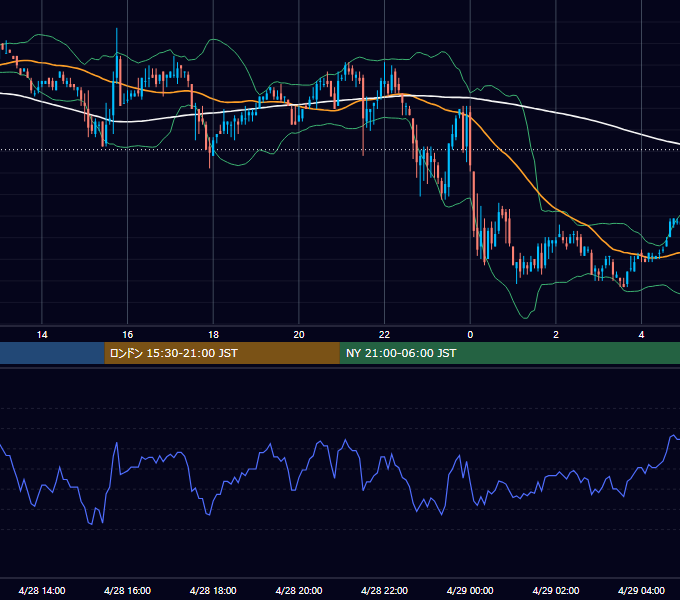The width and height of the screenshot is (680, 600).
Task: Click the 4/28 20:00 date label
Action: 299,590
